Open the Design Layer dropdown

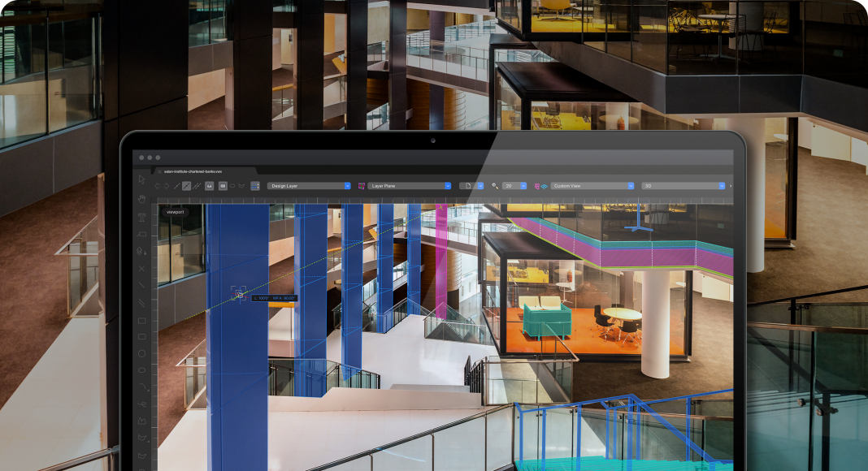[309, 186]
